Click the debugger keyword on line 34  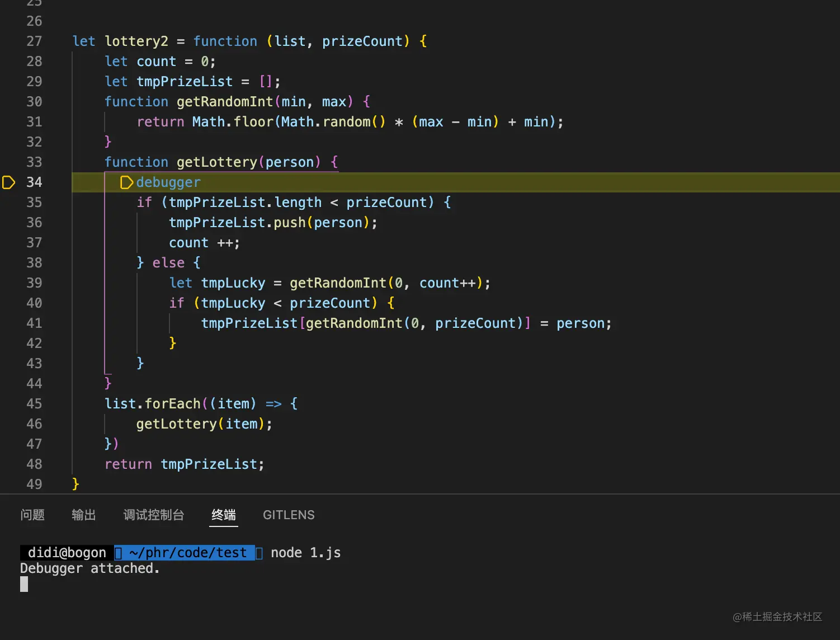point(168,182)
